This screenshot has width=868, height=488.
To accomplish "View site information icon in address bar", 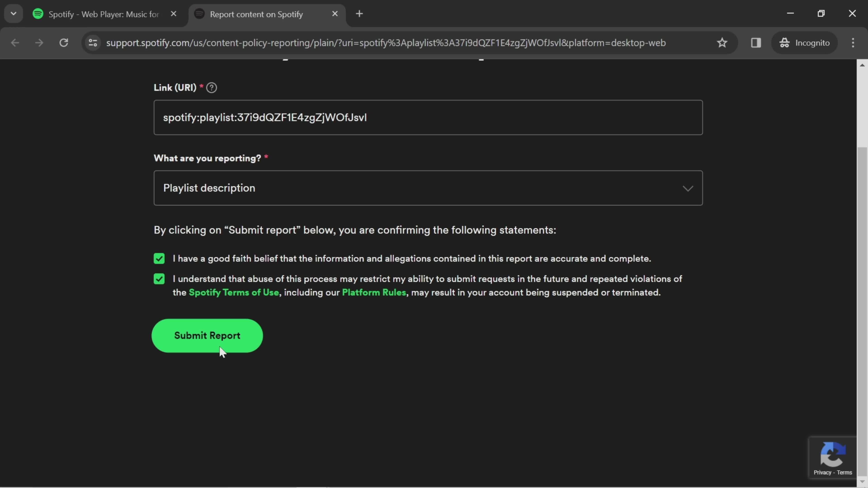I will [93, 43].
